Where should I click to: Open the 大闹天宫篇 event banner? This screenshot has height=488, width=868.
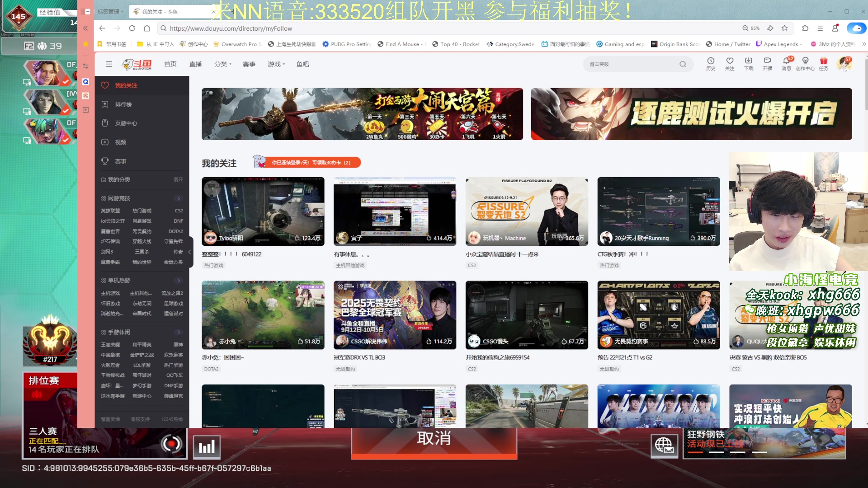tap(362, 114)
